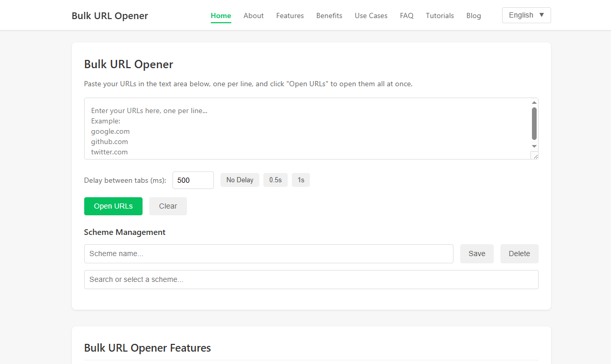Click the textarea resize handle
Image resolution: width=611 pixels, height=364 pixels.
point(536,155)
